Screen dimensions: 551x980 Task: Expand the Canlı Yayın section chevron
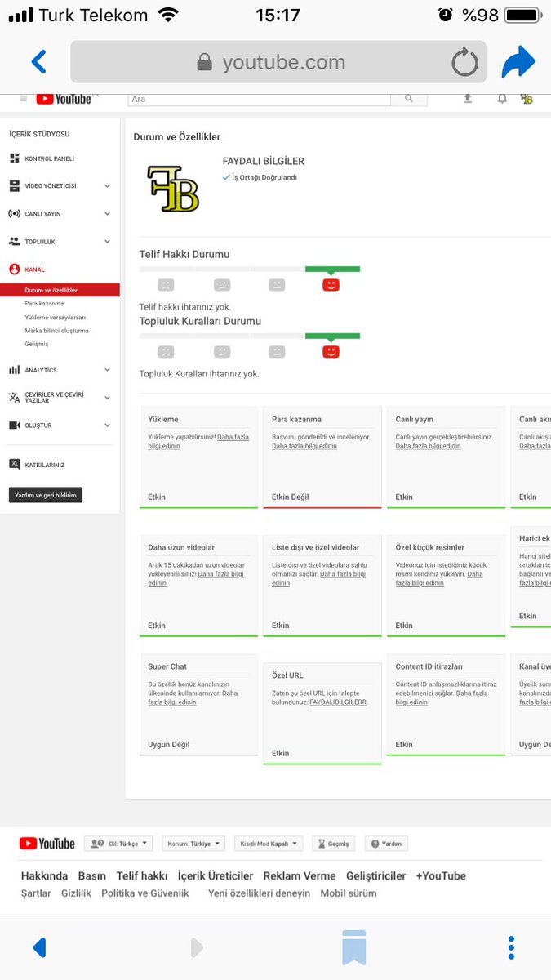107,214
